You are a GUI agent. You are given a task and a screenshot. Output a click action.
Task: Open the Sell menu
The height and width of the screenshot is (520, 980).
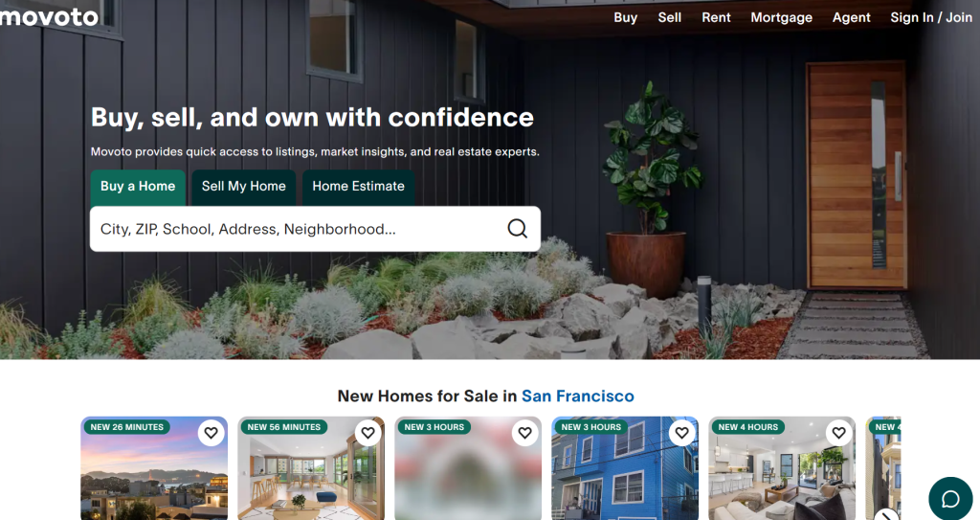coord(669,17)
